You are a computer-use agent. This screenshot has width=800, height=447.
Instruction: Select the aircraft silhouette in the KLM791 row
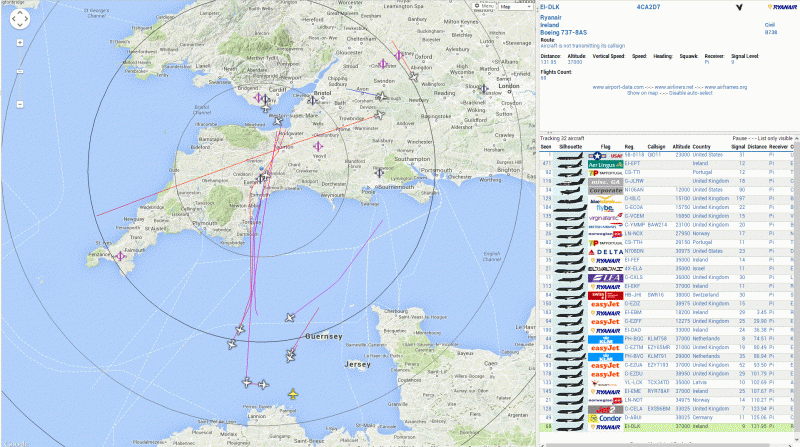click(x=569, y=357)
